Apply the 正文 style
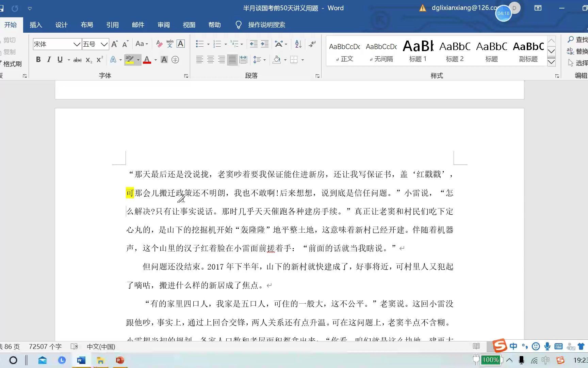 345,51
